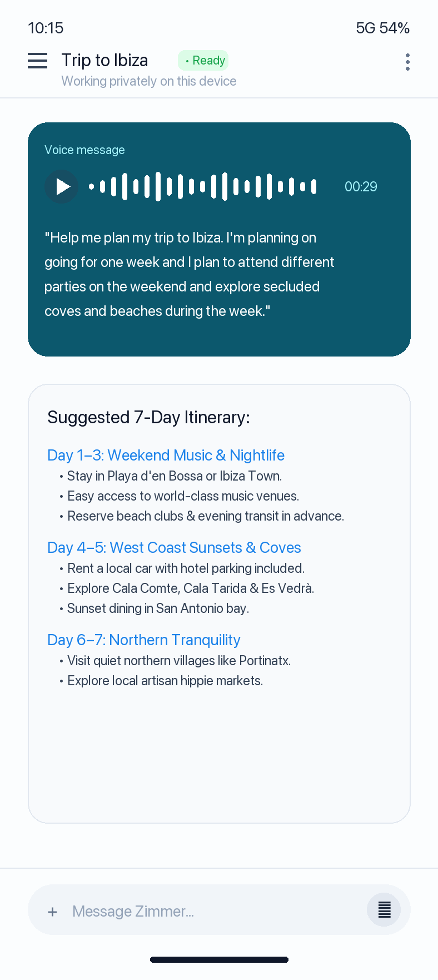Image resolution: width=438 pixels, height=980 pixels.
Task: Tap the 10:15 clock in status bar
Action: coord(46,28)
